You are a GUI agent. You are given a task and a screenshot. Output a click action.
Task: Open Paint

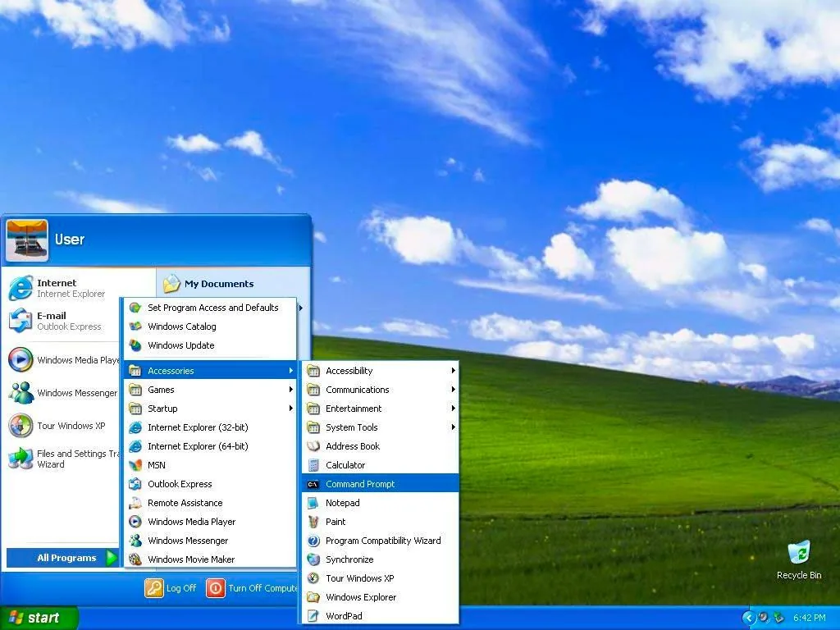tap(336, 521)
